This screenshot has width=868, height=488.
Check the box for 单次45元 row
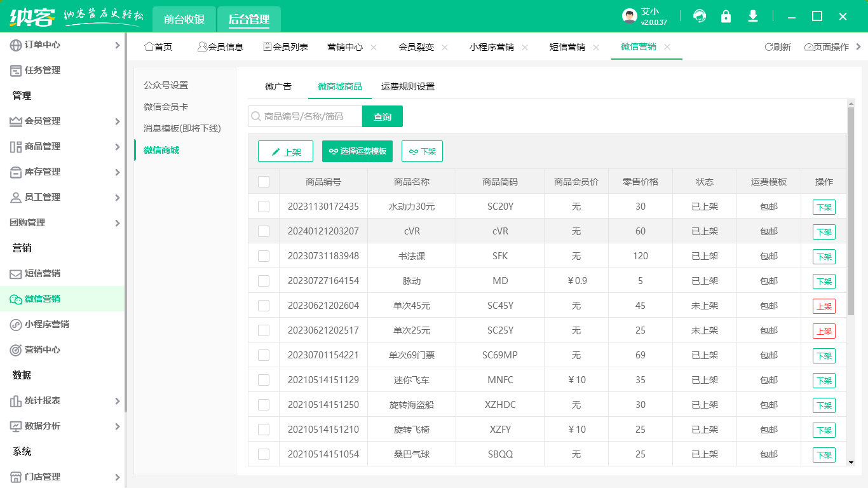(264, 306)
